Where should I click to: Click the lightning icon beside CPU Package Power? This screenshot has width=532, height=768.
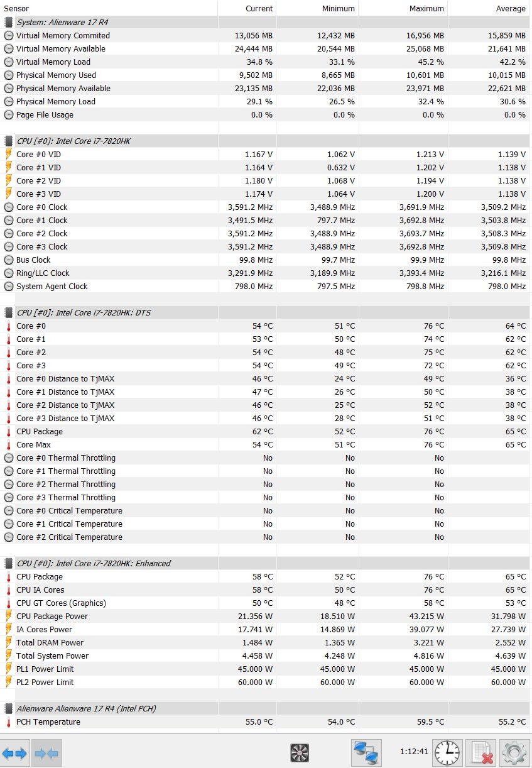(9, 617)
